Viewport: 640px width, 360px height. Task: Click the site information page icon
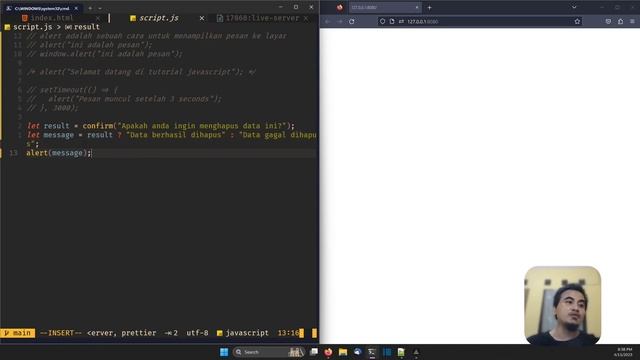(392, 21)
